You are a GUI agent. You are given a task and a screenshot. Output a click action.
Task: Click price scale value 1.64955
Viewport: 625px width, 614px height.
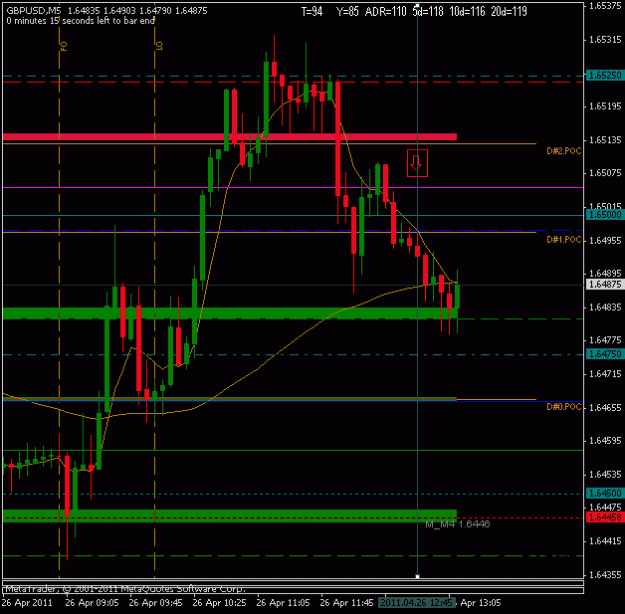pyautogui.click(x=605, y=240)
